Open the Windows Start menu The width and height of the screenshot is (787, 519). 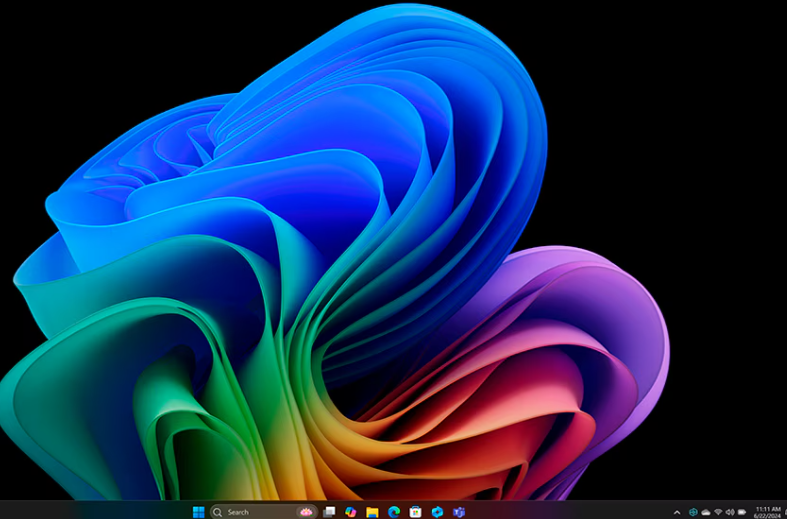pos(198,512)
